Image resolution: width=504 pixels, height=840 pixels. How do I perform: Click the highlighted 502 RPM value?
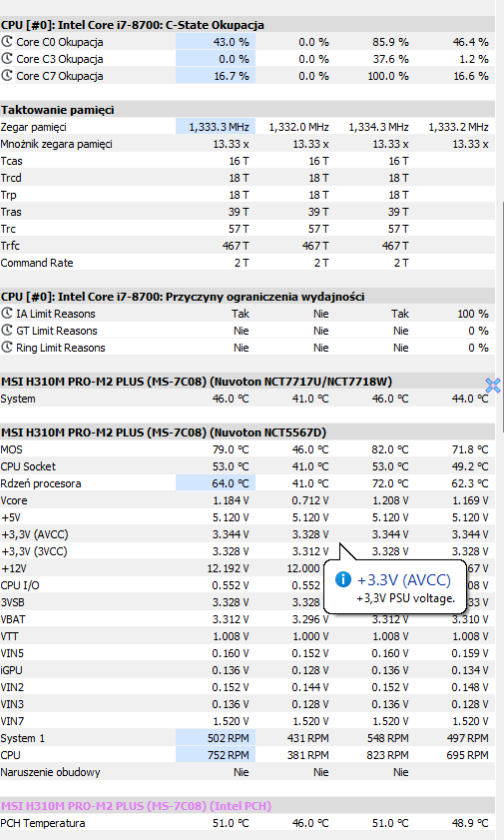pyautogui.click(x=216, y=738)
